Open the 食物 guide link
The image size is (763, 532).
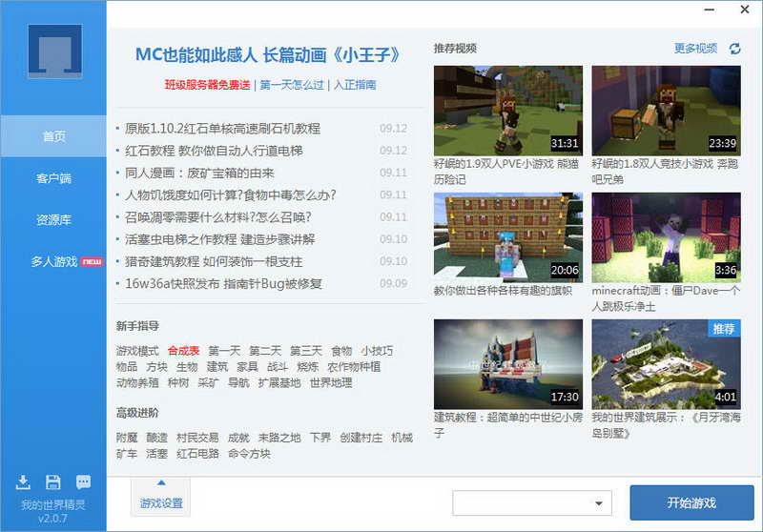[341, 351]
